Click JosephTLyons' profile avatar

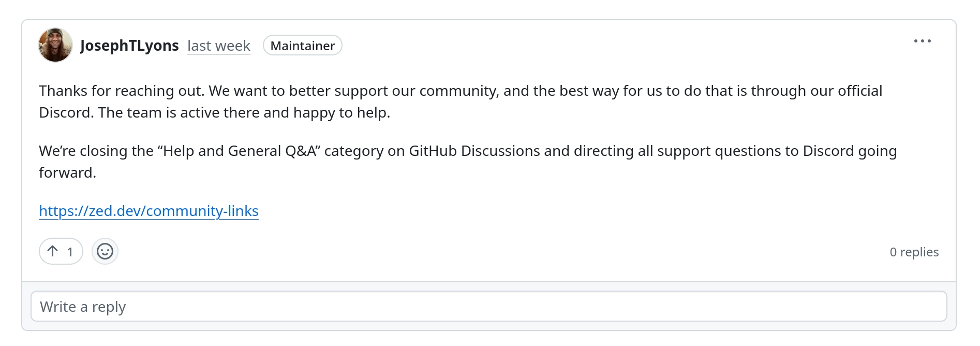55,46
